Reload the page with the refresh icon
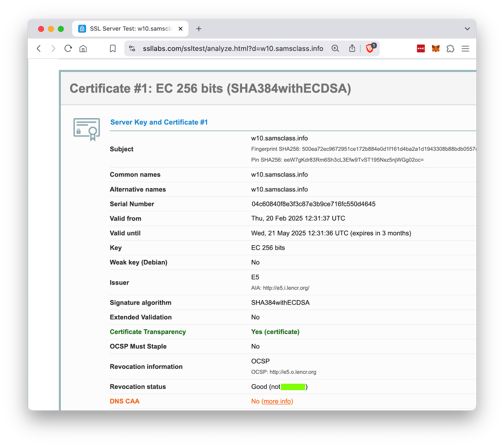 tap(68, 48)
